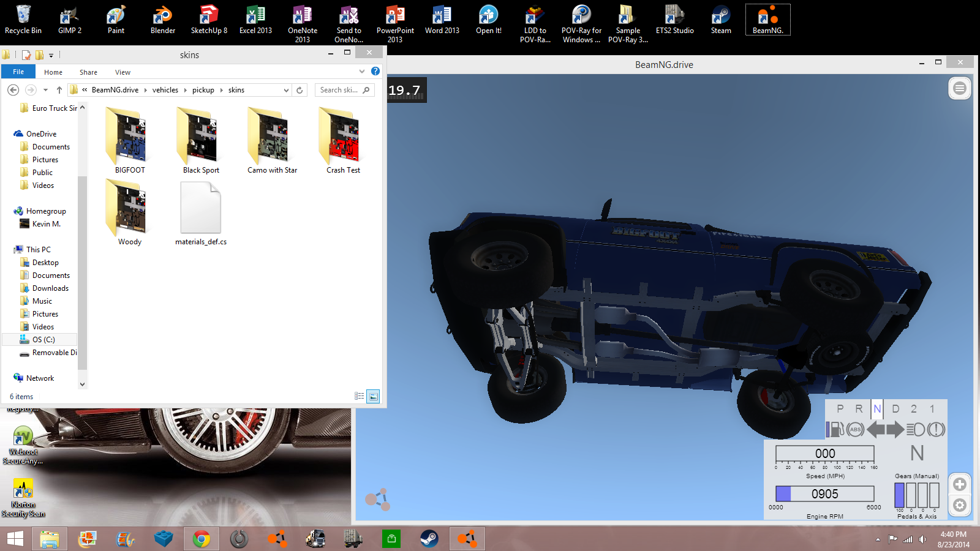Open the Blender desktop shortcut
The image size is (980, 551).
(163, 20)
